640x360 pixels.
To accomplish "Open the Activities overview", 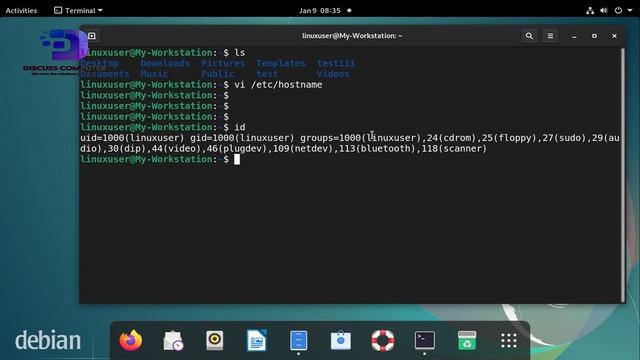I will pyautogui.click(x=21, y=11).
